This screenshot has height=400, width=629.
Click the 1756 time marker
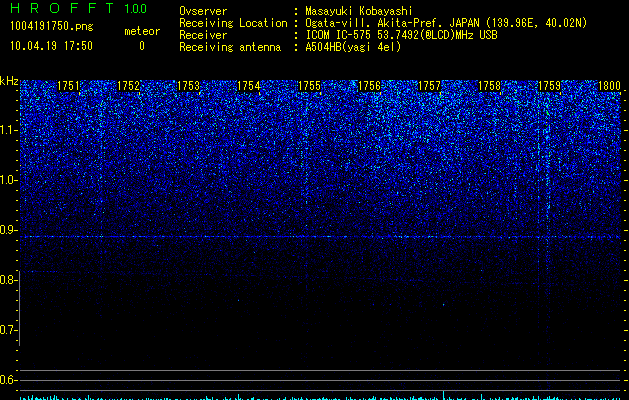[x=369, y=86]
